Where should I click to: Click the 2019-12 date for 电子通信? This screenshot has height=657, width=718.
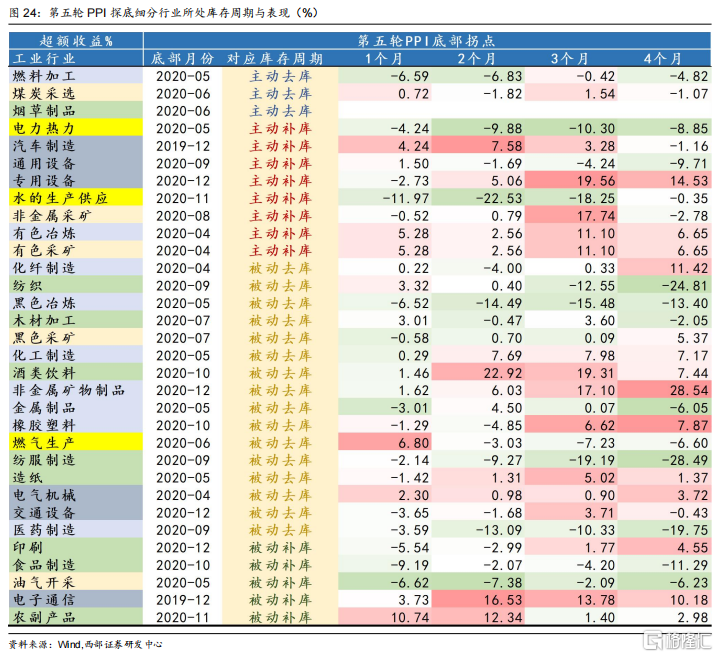coord(183,600)
